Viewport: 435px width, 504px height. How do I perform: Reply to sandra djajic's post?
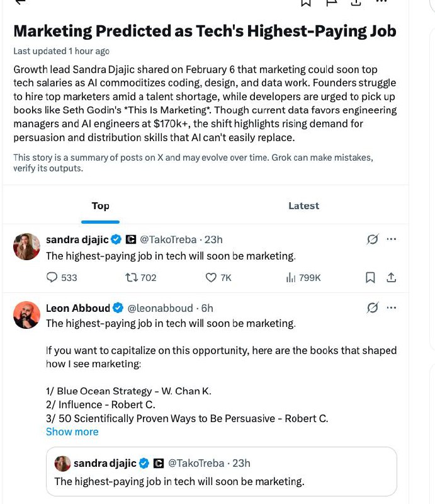pos(52,277)
